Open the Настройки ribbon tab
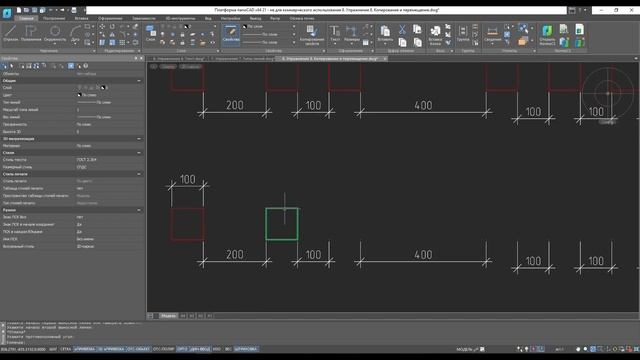 click(x=230, y=18)
